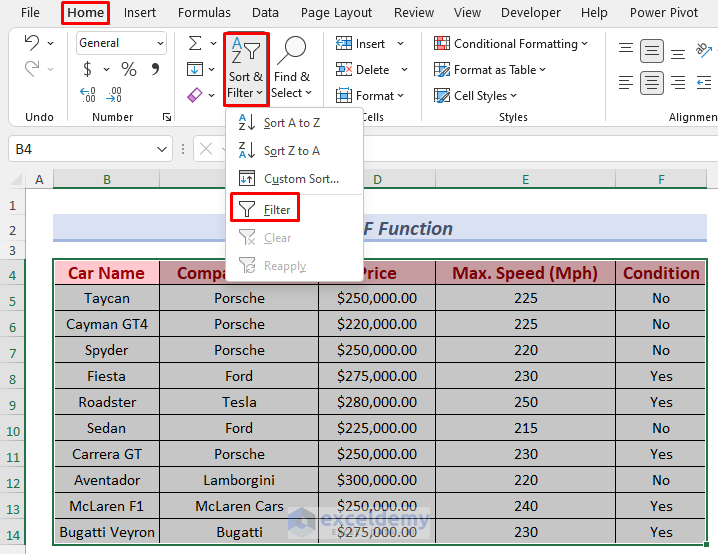Click the AutoSum sigma icon
Viewport: 718px width, 554px height.
[x=195, y=43]
